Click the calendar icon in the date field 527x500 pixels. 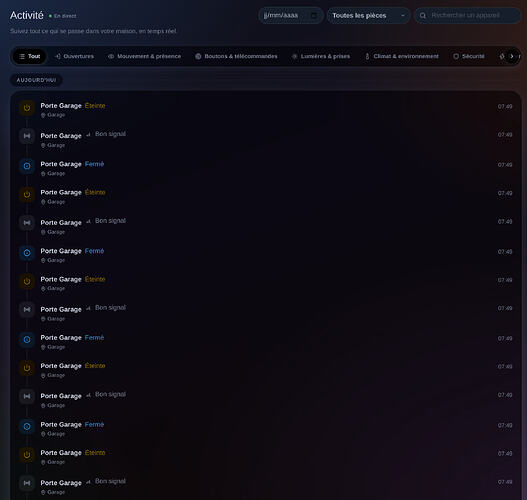pos(314,15)
